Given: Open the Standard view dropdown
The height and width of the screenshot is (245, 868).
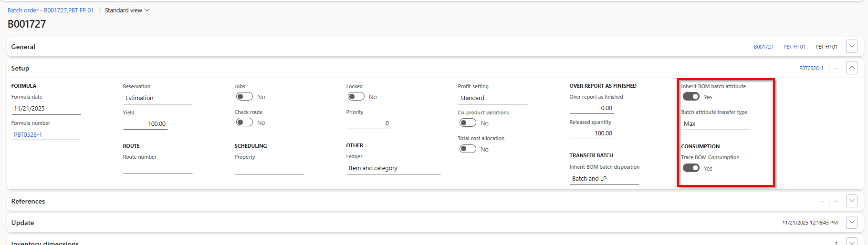Looking at the screenshot, I should click(x=127, y=10).
